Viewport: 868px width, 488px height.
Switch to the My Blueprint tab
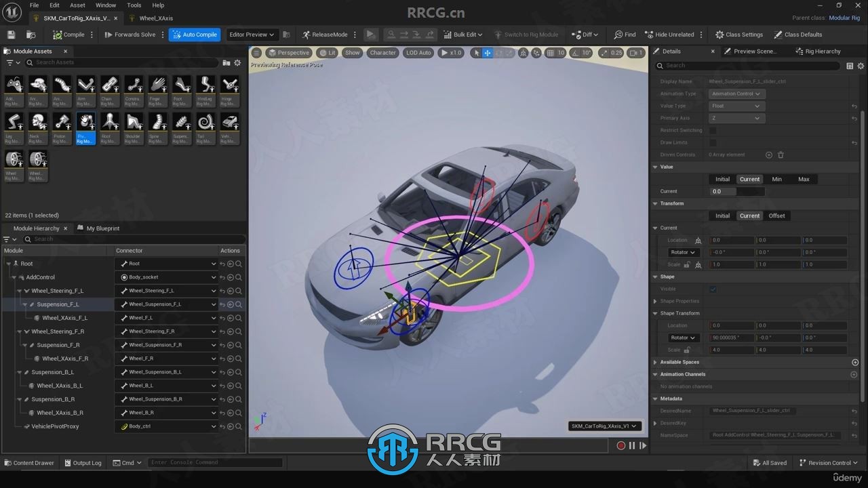[x=98, y=228]
